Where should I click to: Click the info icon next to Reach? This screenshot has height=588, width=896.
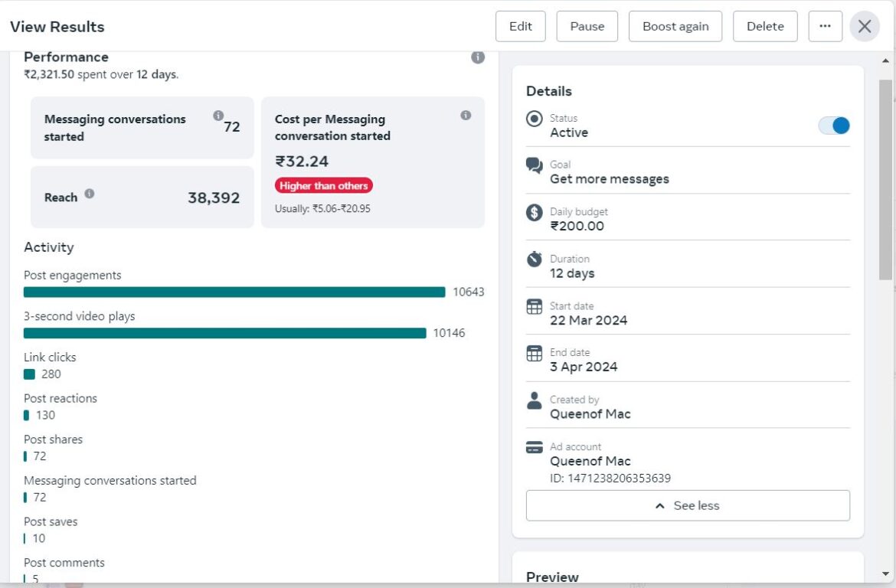(x=90, y=194)
